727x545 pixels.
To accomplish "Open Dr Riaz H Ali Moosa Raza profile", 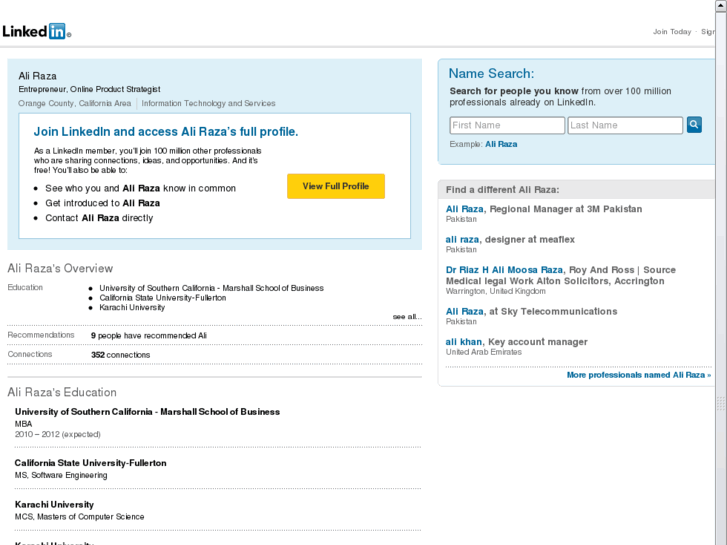I will (x=504, y=270).
